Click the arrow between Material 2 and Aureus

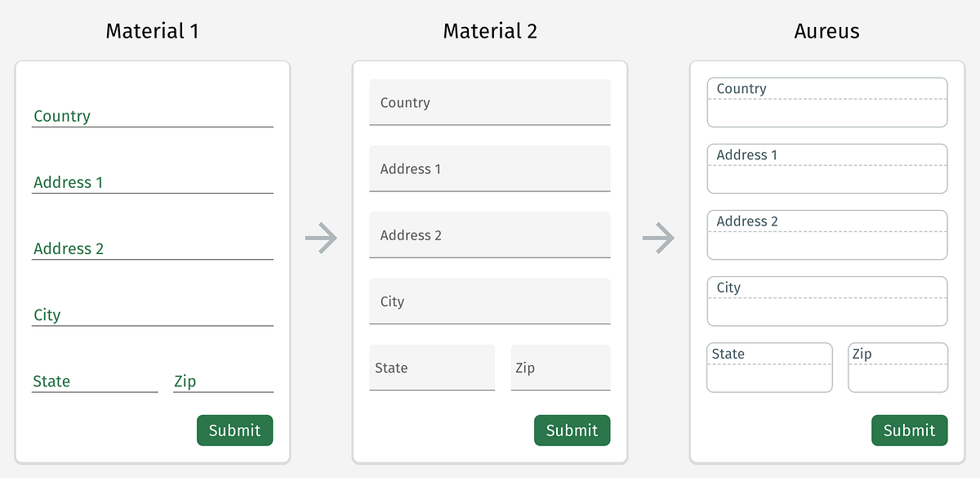[x=658, y=239]
